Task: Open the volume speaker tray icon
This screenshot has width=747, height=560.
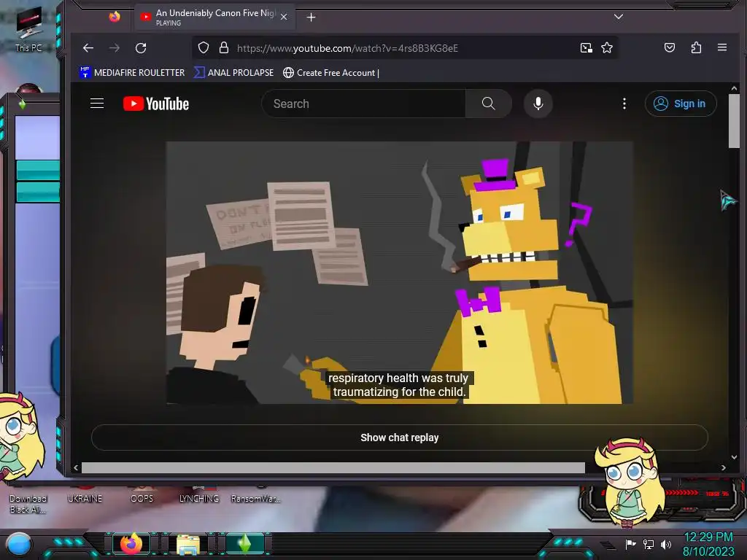Action: (665, 544)
